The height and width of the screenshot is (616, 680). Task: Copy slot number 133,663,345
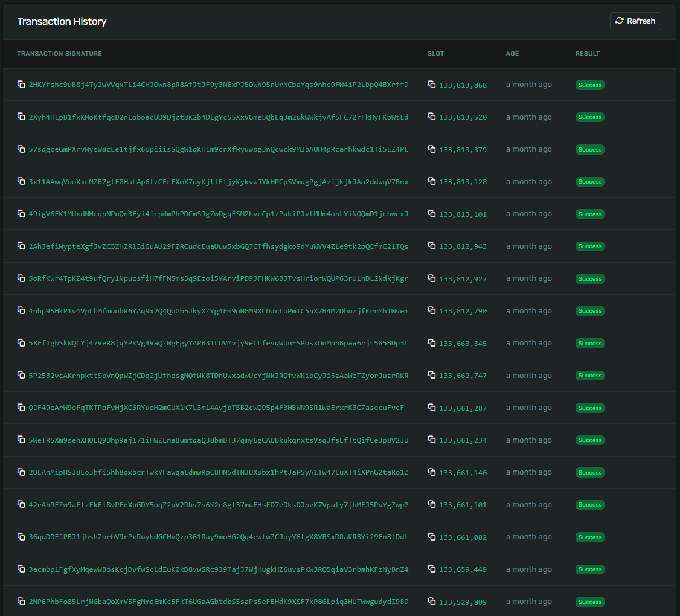coord(432,343)
